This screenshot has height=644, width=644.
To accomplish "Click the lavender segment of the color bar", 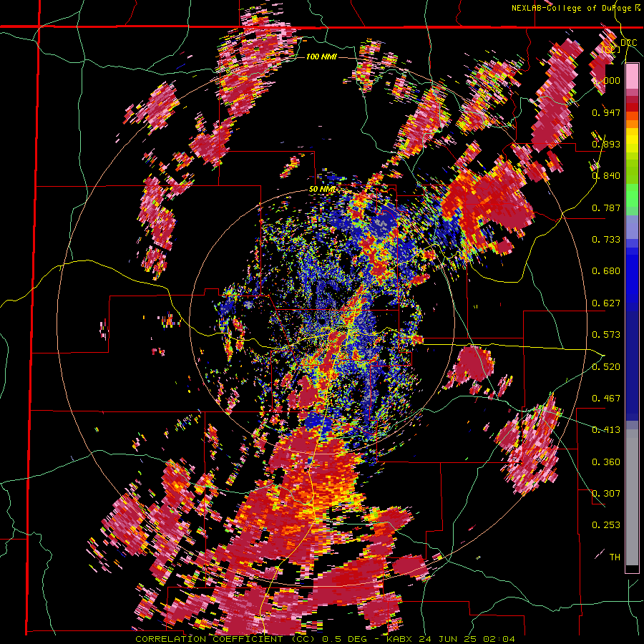I will pos(632,227).
